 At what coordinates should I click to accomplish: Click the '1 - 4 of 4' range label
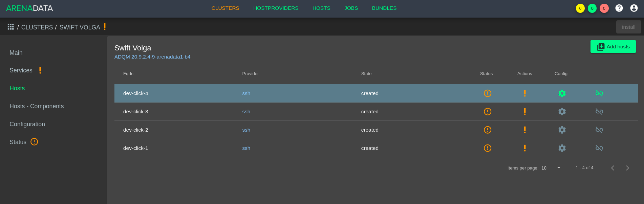click(584, 168)
